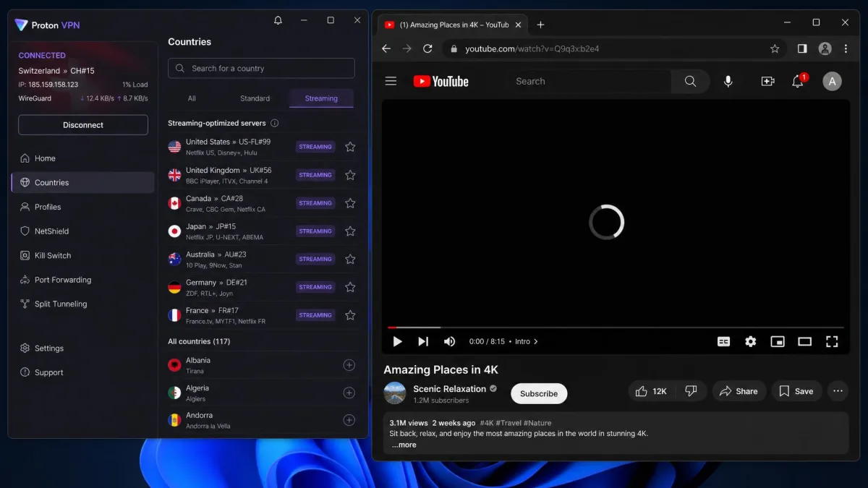Switch to the All servers tab
The image size is (868, 488).
pos(192,98)
